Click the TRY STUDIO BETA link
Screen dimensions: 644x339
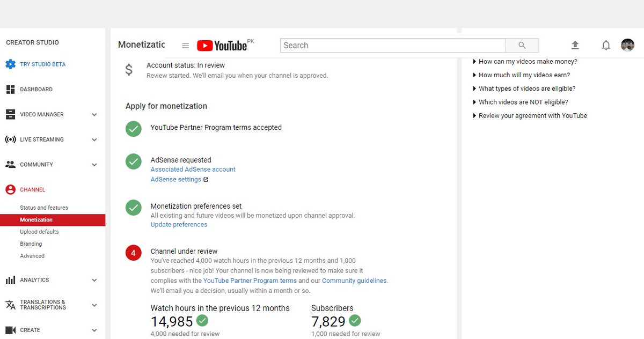pyautogui.click(x=43, y=64)
